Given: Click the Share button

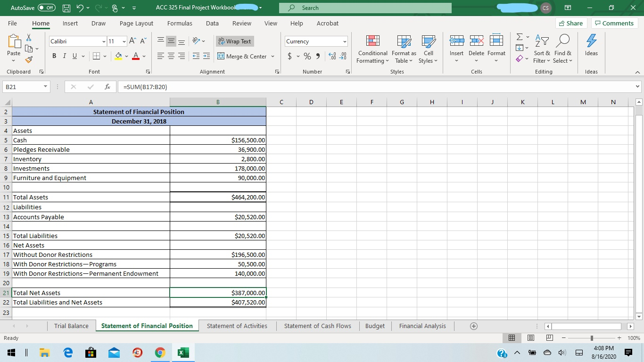Looking at the screenshot, I should 570,23.
